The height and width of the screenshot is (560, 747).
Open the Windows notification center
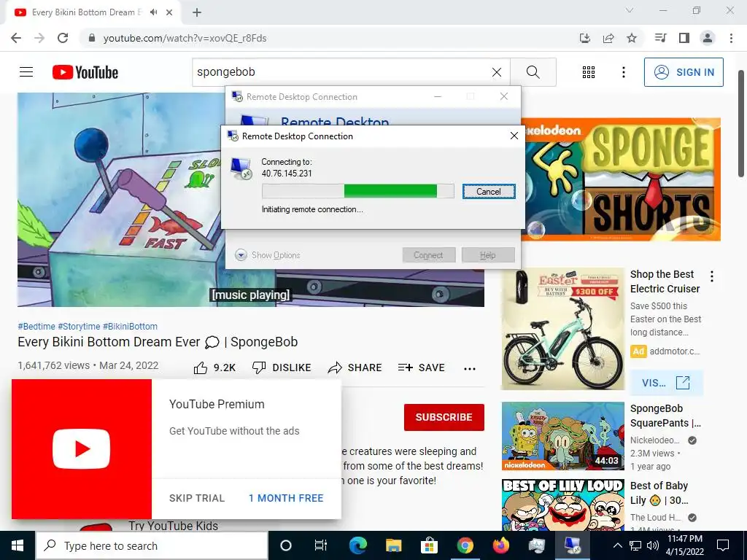tap(723, 545)
